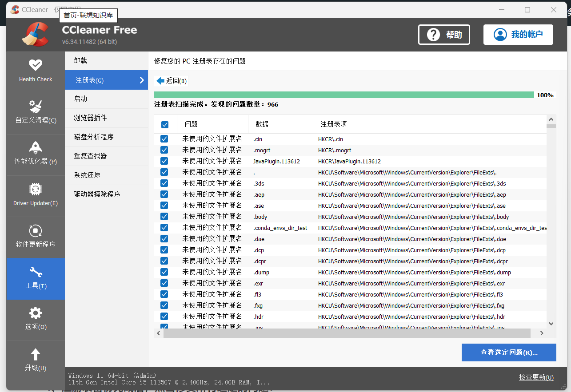Screen dimensions: 571x392
Task: Click horizontal scrollbar left arrow
Action: pos(159,333)
